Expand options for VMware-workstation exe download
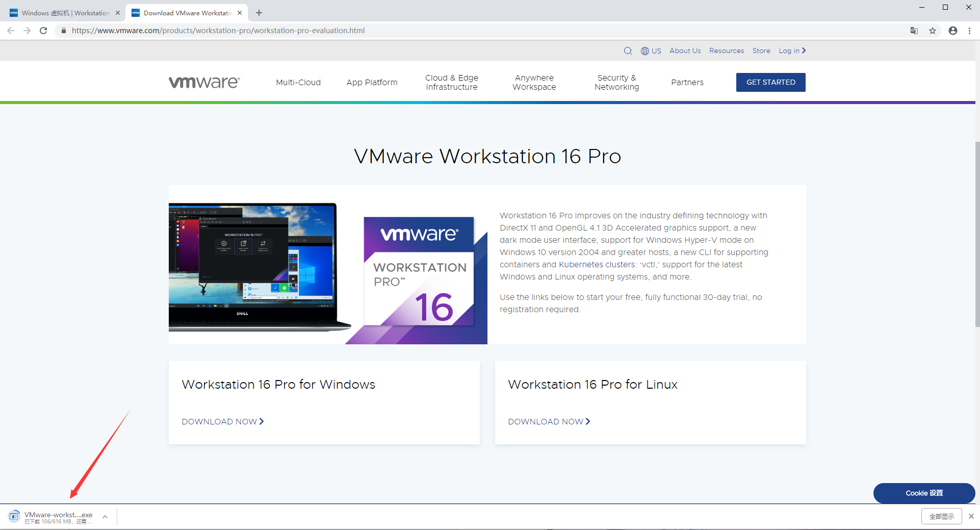 tap(105, 517)
